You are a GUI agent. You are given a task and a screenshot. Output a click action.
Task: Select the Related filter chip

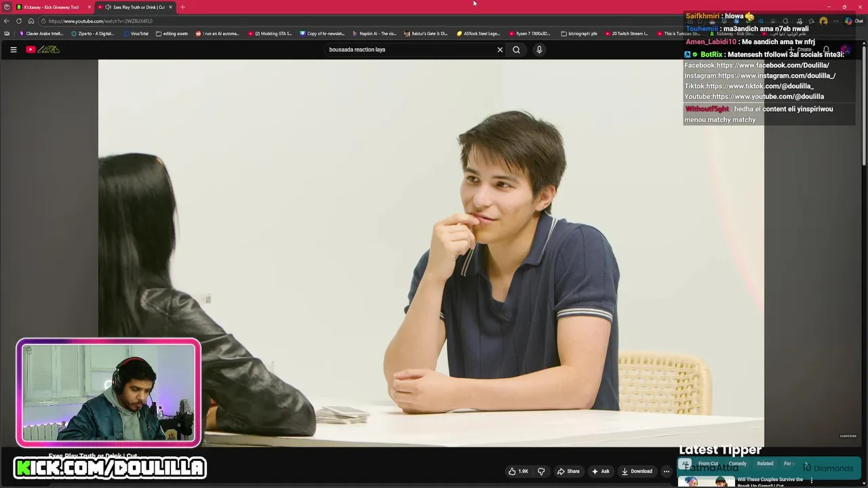point(765,464)
